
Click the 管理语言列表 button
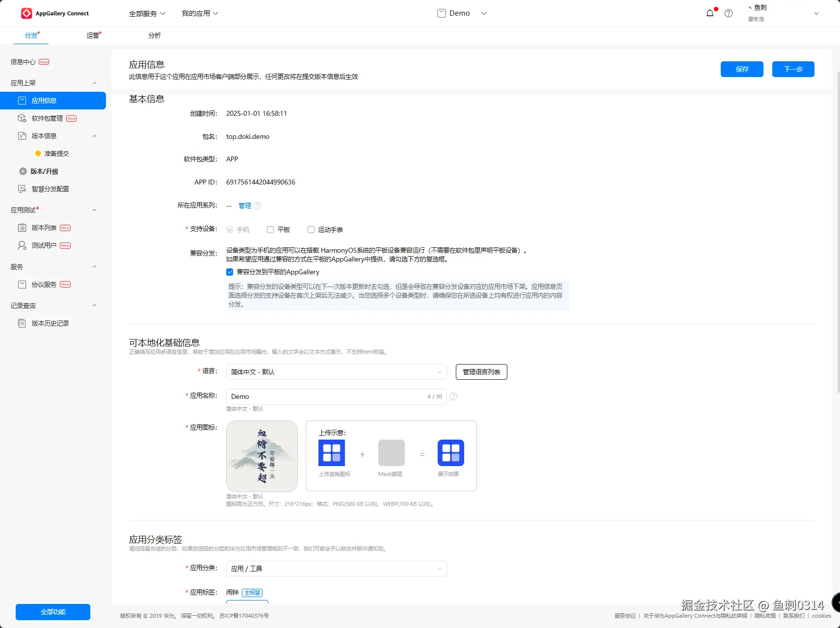click(x=481, y=372)
